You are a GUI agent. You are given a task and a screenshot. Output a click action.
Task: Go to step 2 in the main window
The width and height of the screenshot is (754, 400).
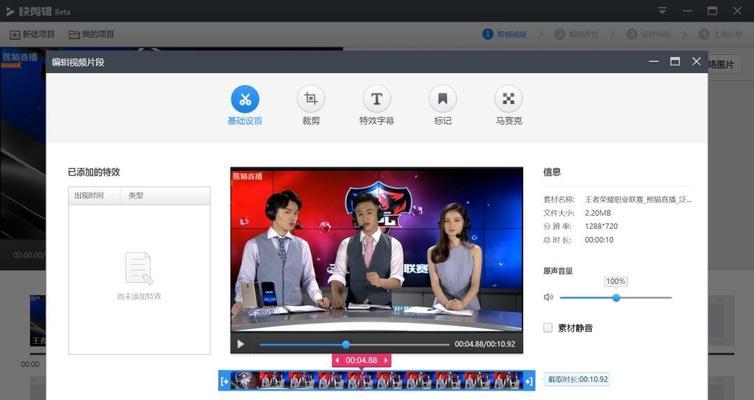pos(577,35)
